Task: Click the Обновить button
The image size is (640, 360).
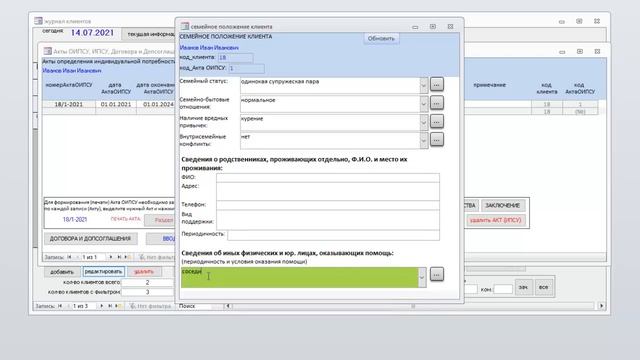Action: (381, 38)
